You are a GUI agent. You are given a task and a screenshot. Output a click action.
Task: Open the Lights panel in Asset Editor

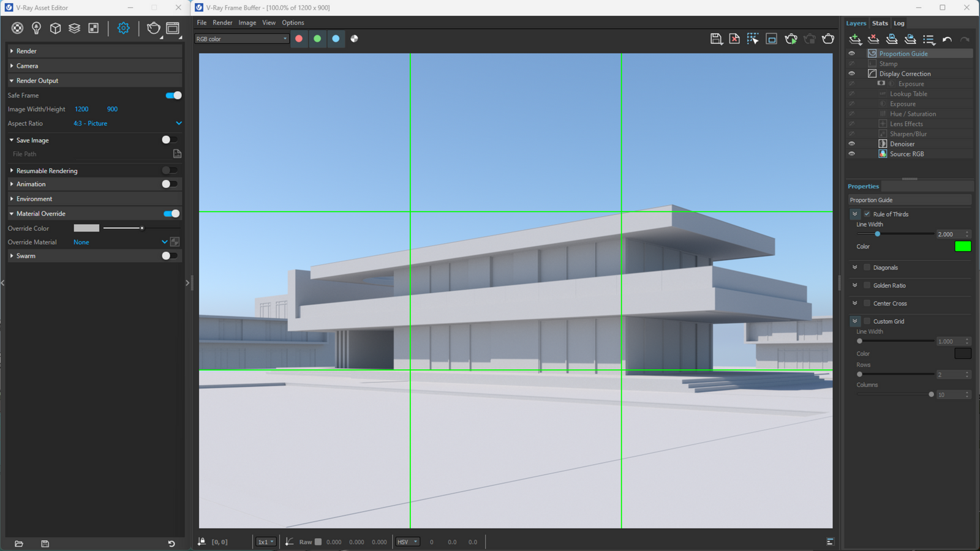point(36,28)
